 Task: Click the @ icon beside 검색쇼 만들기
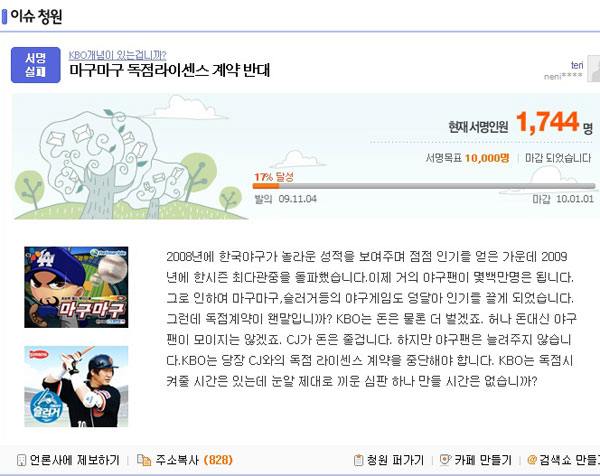tap(532, 460)
